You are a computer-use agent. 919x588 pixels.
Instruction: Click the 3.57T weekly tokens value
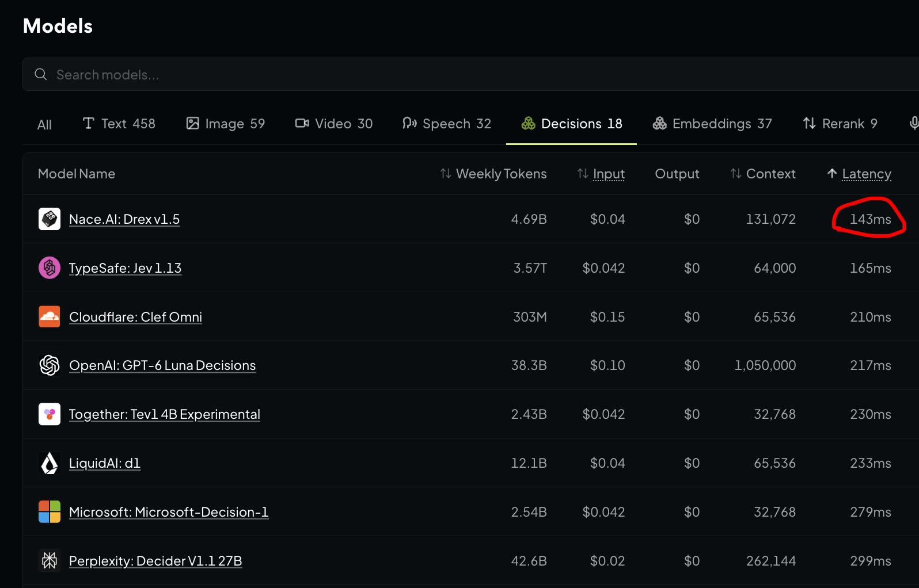(x=530, y=268)
